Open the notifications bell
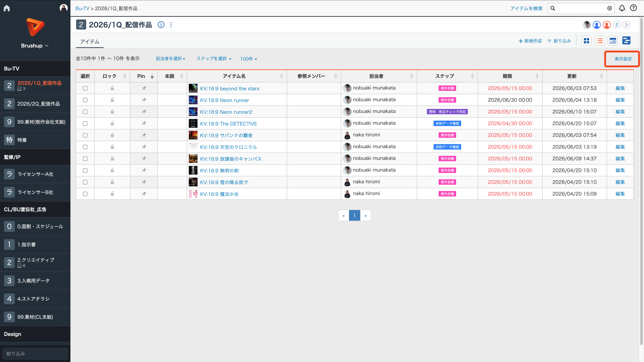This screenshot has height=362, width=644. tap(622, 8)
